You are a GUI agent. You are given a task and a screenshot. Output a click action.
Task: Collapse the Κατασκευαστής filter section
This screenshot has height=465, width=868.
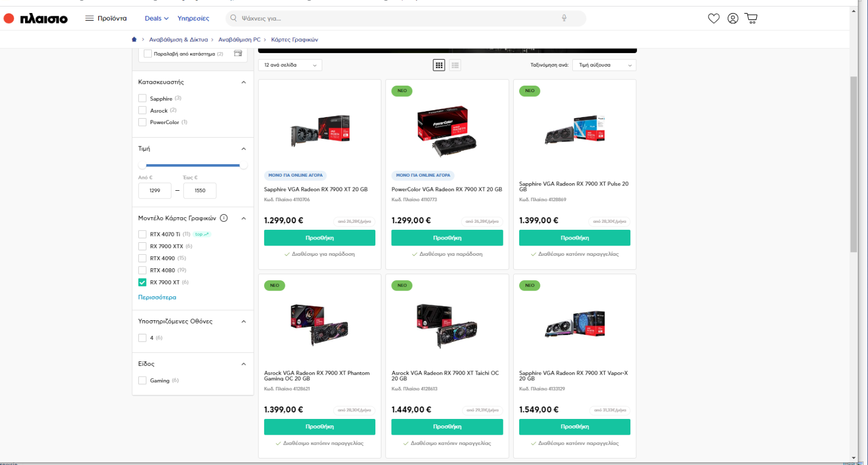(244, 82)
